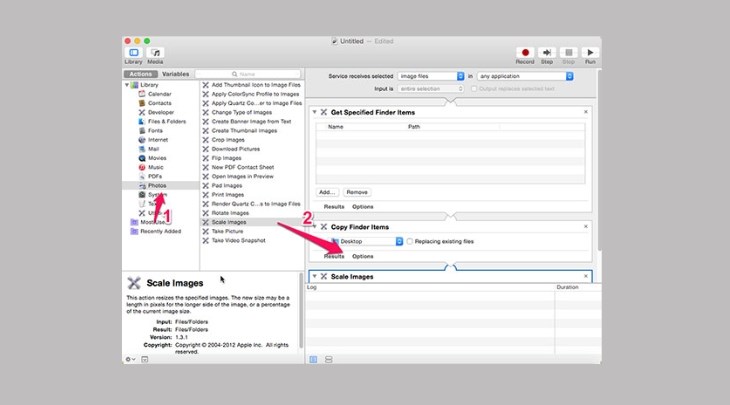Switch to the Variables tab
Viewport: 730px width, 405px height.
pyautogui.click(x=175, y=74)
